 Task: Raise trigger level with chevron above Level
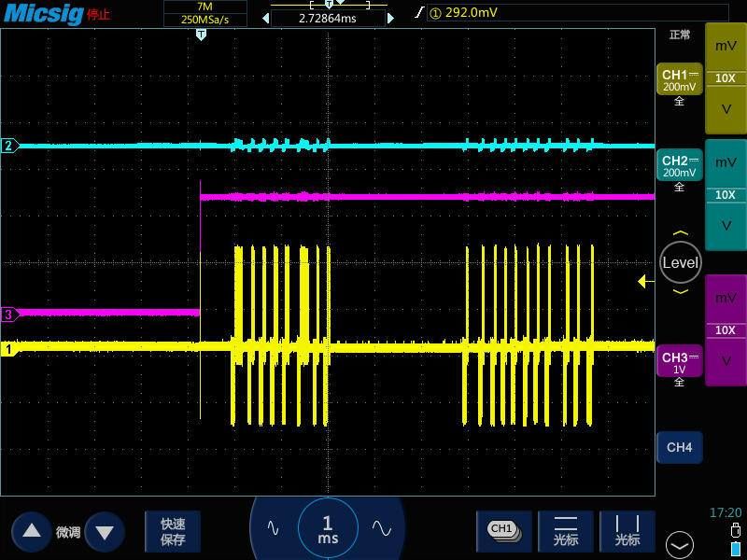[x=680, y=234]
